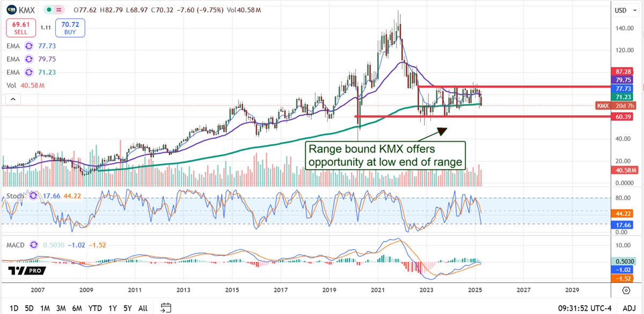
Task: Click the refresh icon beside EMA 77.73
Action: click(29, 47)
